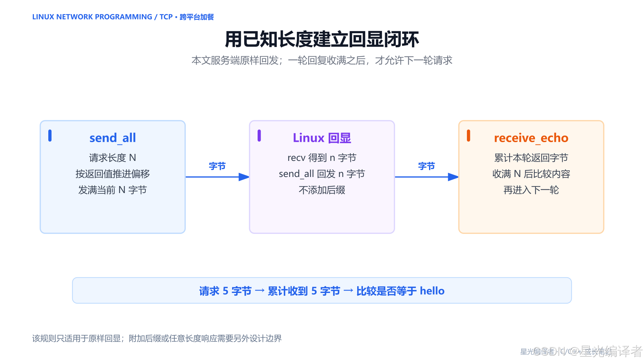Click the main title 用已知长度建立回显闭环
Screen dimensions: 644x362
322,39
